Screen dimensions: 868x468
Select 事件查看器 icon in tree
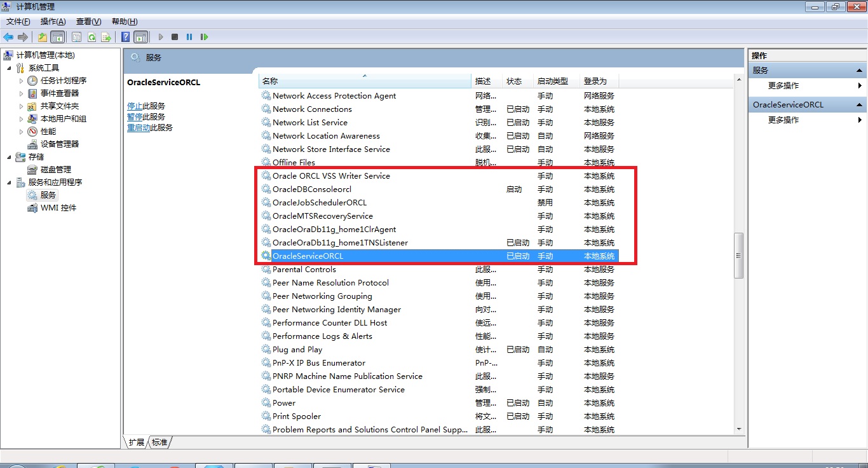32,93
